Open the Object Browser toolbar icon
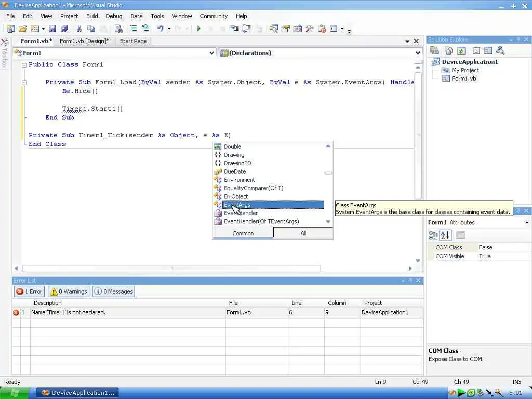This screenshot has width=532, height=399. point(298,29)
